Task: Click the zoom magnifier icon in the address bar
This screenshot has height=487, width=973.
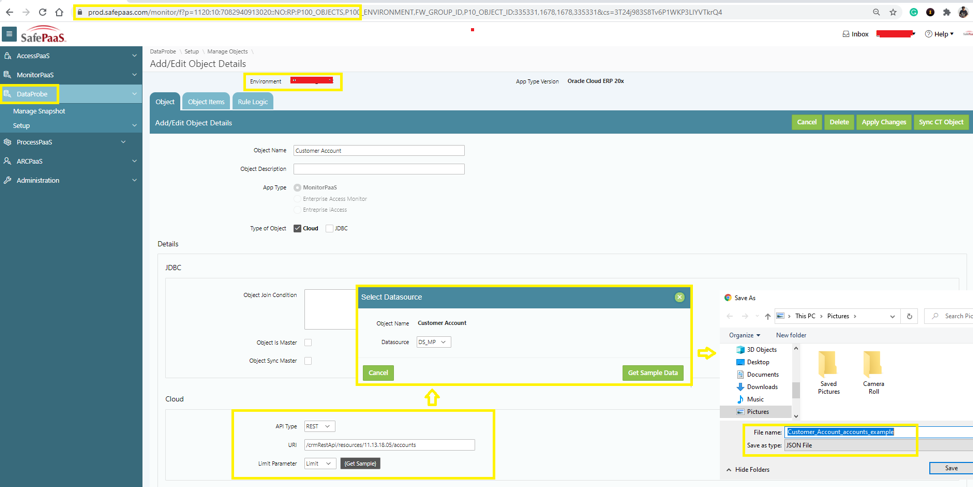Action: click(876, 12)
